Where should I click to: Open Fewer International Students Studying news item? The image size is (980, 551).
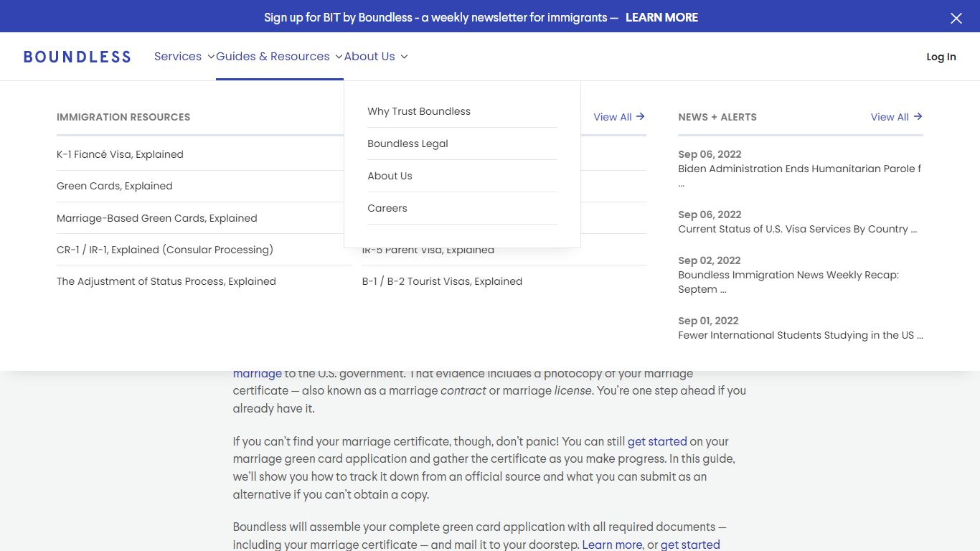[x=801, y=335]
